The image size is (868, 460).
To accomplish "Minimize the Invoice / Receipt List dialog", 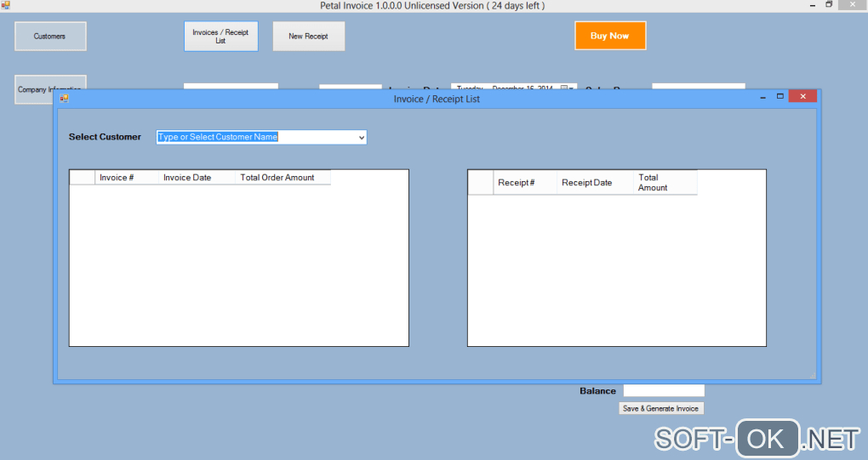I will pos(762,97).
